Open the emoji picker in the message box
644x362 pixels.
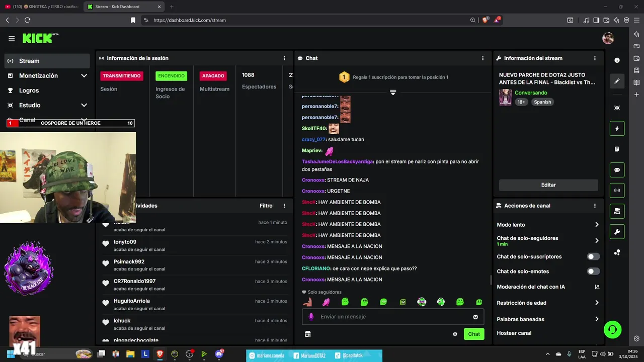point(475,317)
